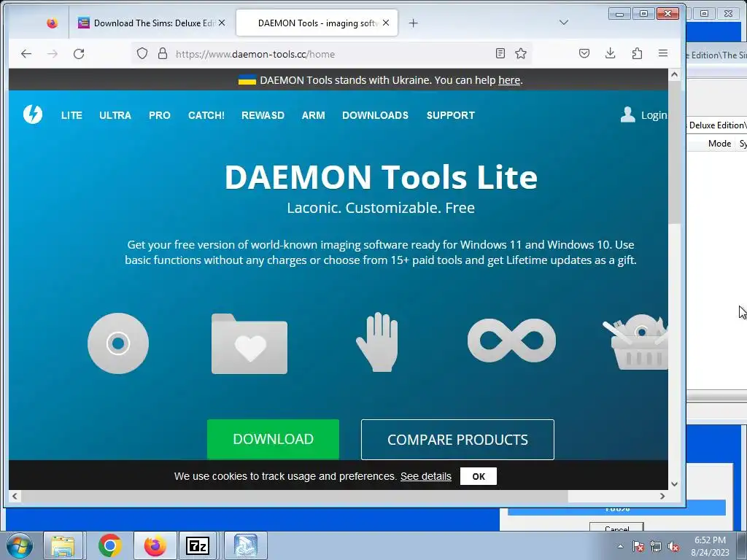Viewport: 747px width, 560px height.
Task: Click Cancel in the background installer window
Action: coord(616,528)
